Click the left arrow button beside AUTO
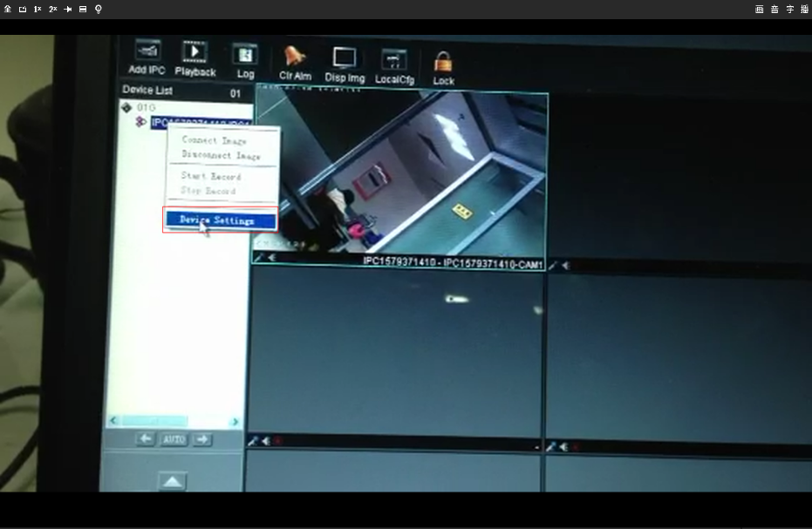 (146, 439)
